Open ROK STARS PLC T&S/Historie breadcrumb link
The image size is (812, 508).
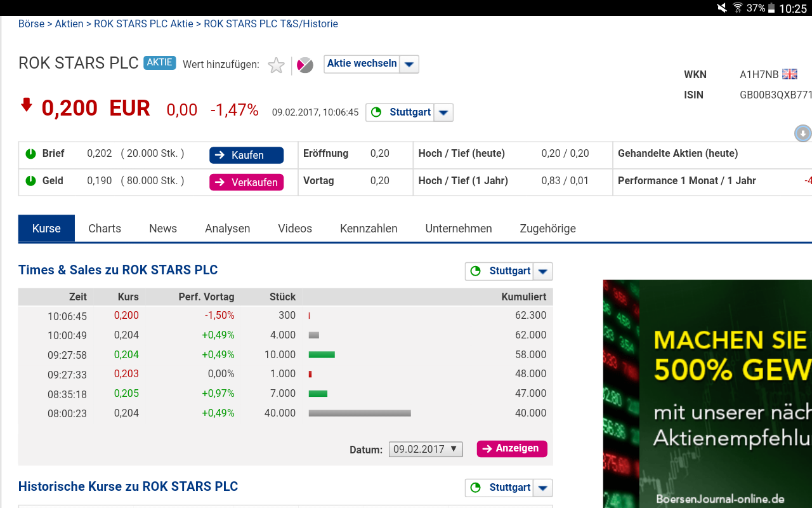pos(271,24)
